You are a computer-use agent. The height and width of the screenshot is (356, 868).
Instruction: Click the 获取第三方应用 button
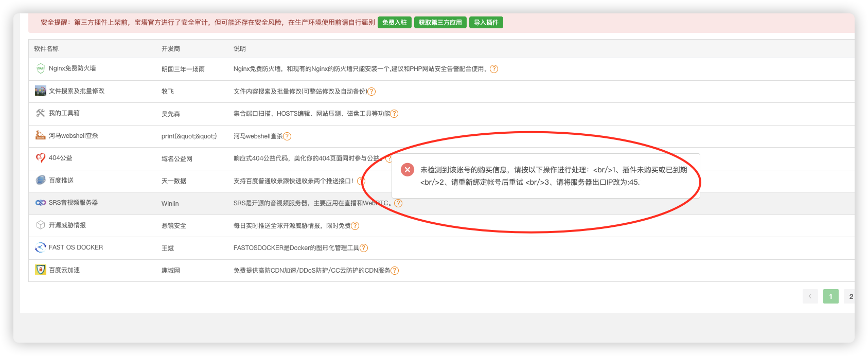(440, 23)
